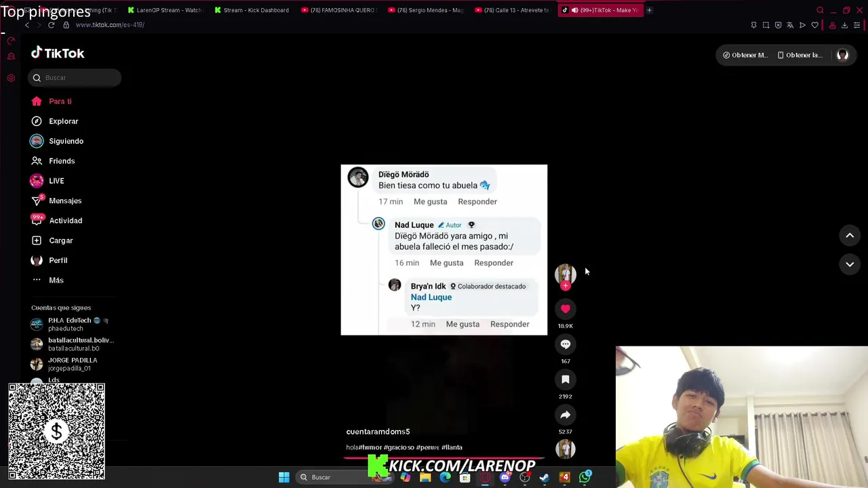Open the Siguiendo feed
868x488 pixels.
click(57, 141)
